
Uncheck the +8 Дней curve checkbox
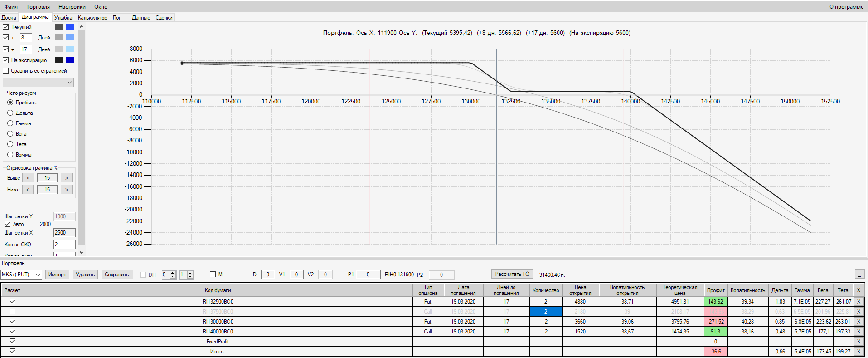(6, 38)
